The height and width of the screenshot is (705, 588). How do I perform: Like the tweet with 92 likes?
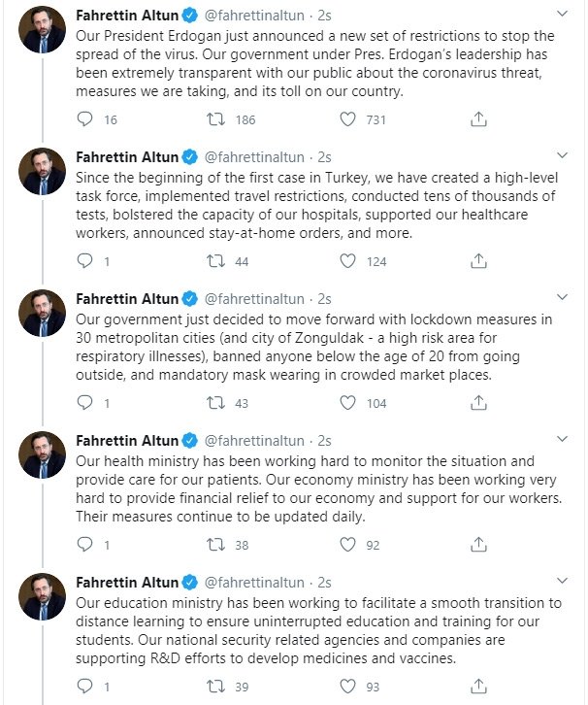347,544
